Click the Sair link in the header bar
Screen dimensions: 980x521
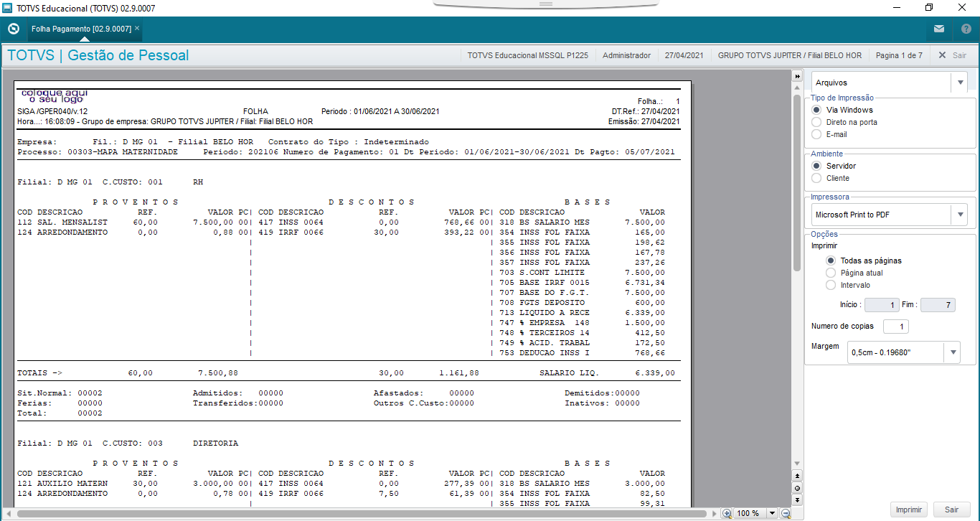(x=952, y=55)
